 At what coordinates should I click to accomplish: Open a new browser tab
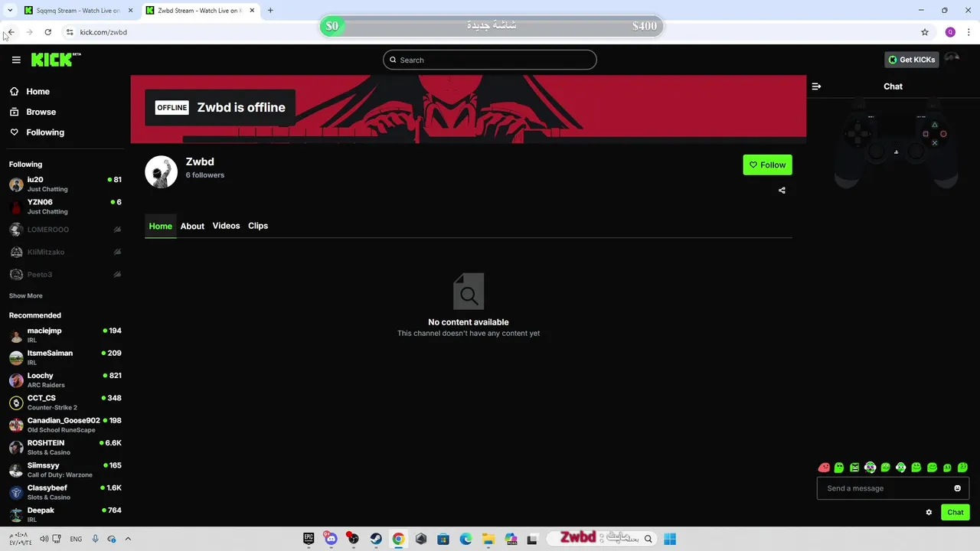click(x=270, y=11)
